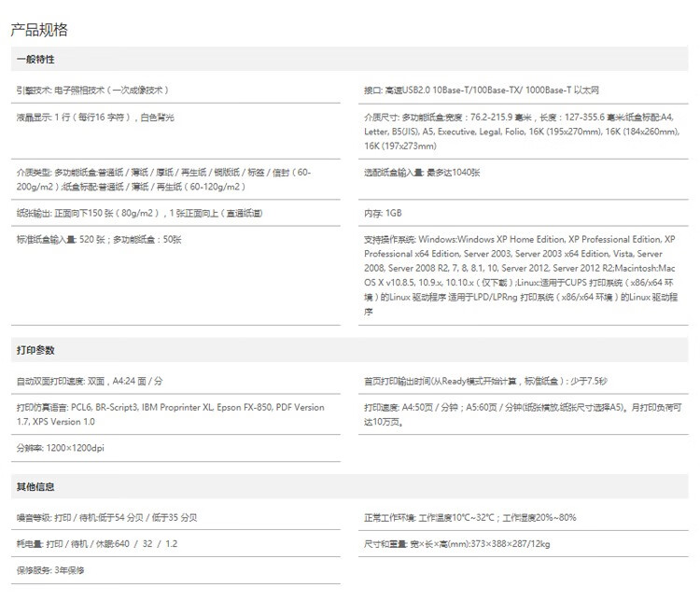Click the 噪音等级 specification row
This screenshot has height=601, width=700.
[x=106, y=517]
